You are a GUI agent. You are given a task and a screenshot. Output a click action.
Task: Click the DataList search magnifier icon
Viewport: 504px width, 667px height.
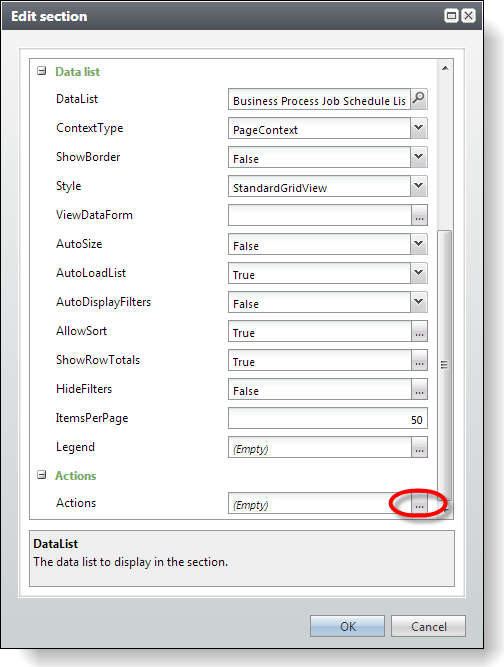point(419,99)
